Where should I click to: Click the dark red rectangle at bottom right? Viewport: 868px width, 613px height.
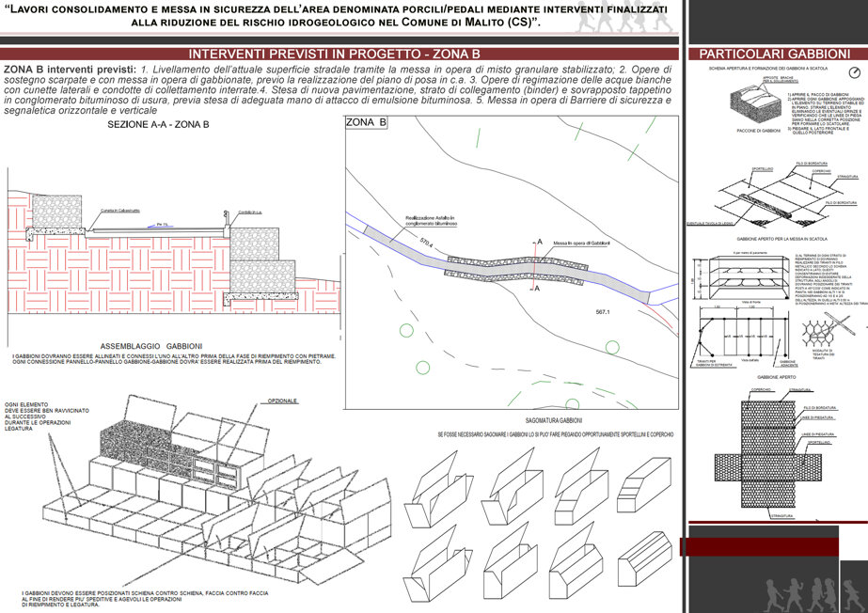tap(760, 546)
